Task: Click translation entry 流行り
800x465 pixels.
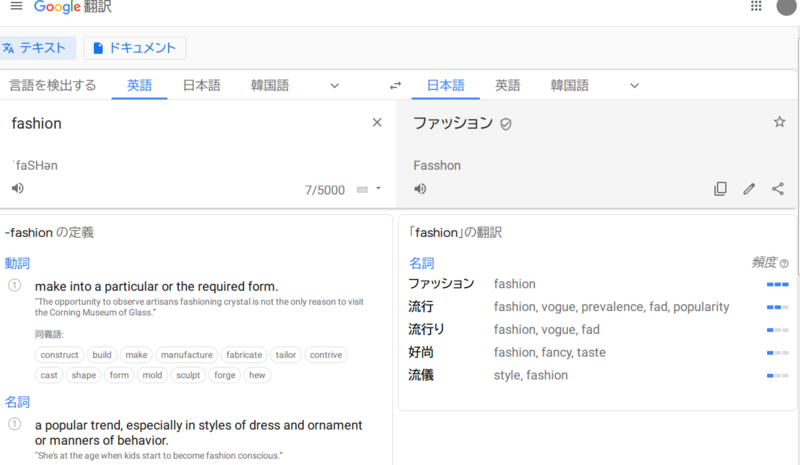Action: coord(427,330)
